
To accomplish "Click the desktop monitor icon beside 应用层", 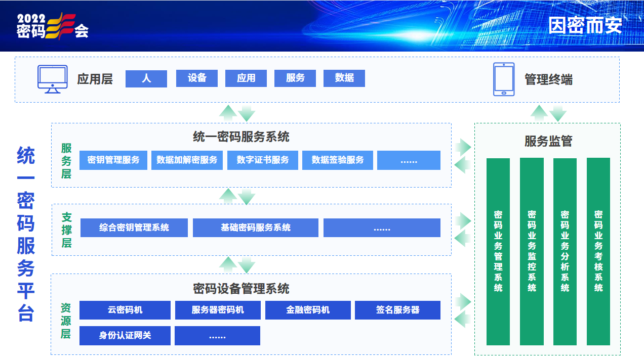I will pyautogui.click(x=53, y=79).
